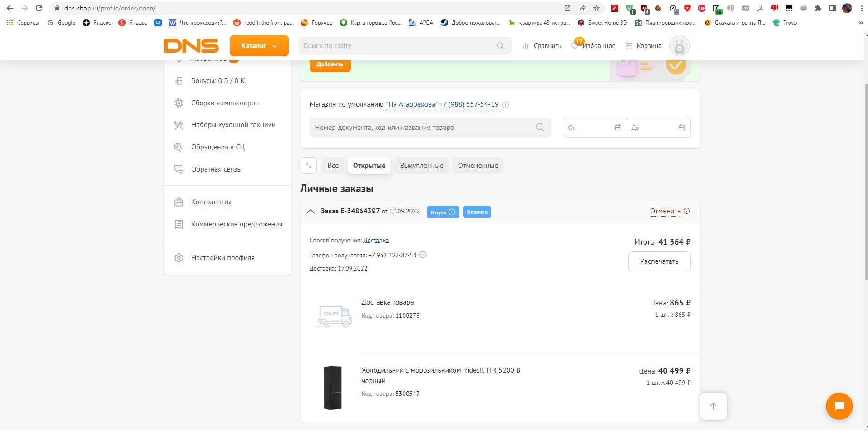Open the order filter settings icon
868x433 pixels.
(309, 166)
